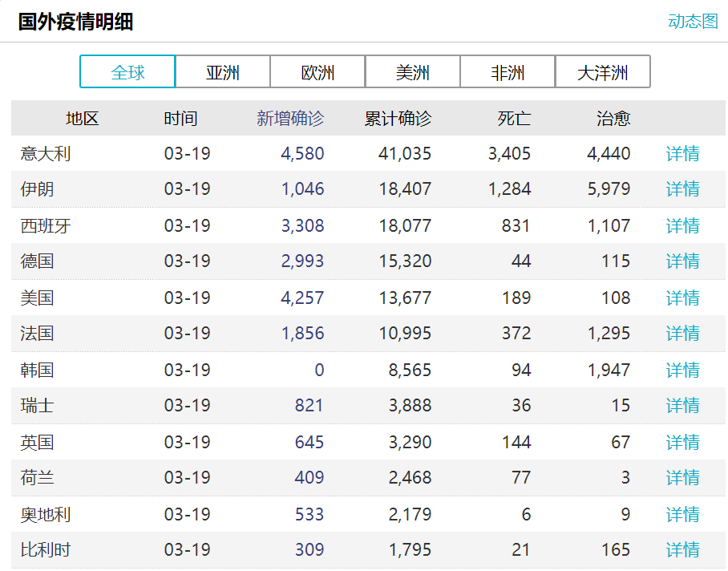Screen dimensions: 728x571
Task: Click Germany's cumulative value 15,320
Action: pos(405,261)
